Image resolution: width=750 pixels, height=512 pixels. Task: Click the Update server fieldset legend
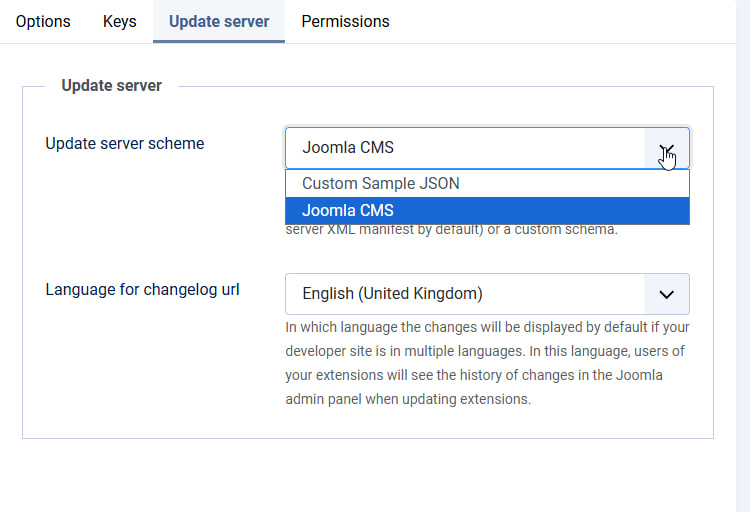pyautogui.click(x=111, y=86)
